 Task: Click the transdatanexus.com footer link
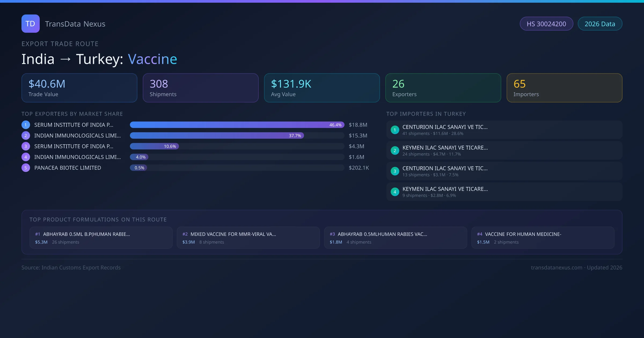tap(557, 267)
